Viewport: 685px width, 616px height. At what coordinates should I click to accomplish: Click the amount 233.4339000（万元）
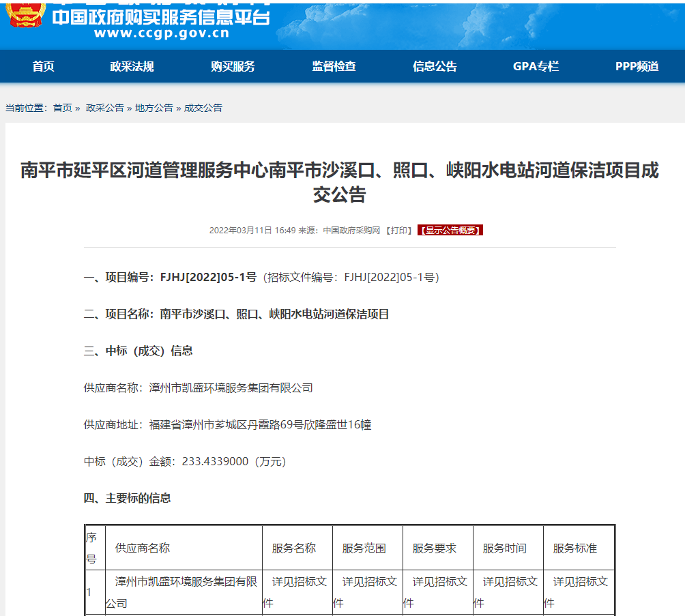coord(234,461)
